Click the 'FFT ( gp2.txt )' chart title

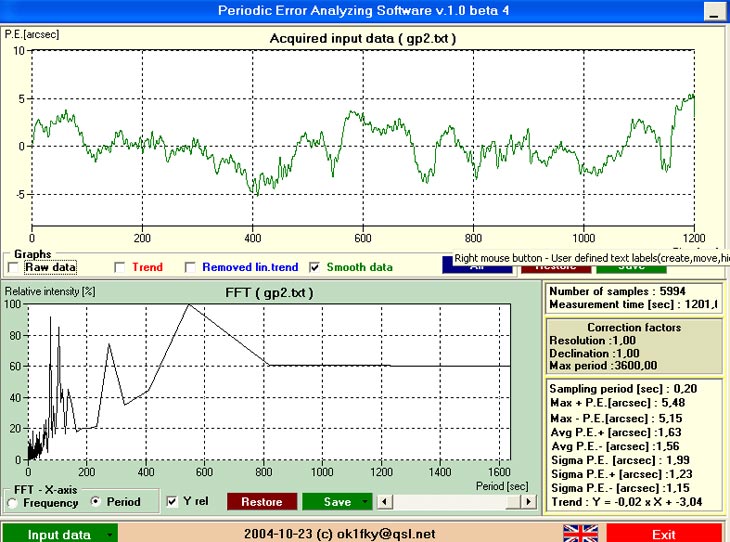coord(269,293)
